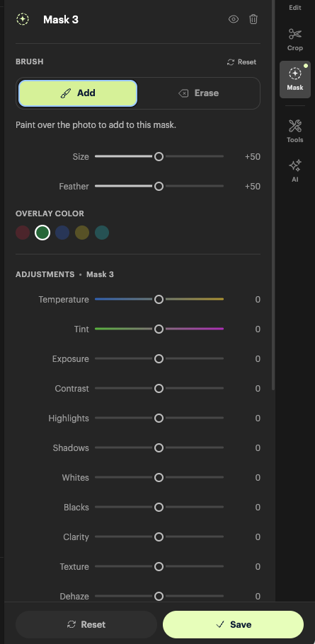This screenshot has height=644, width=315.
Task: Select the Add brush mode
Action: click(78, 93)
